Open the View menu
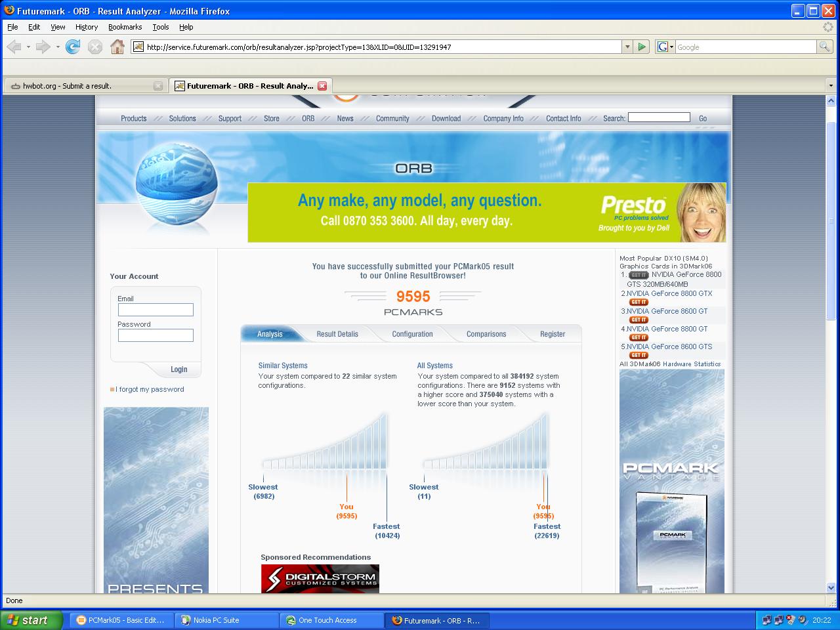 pyautogui.click(x=58, y=27)
